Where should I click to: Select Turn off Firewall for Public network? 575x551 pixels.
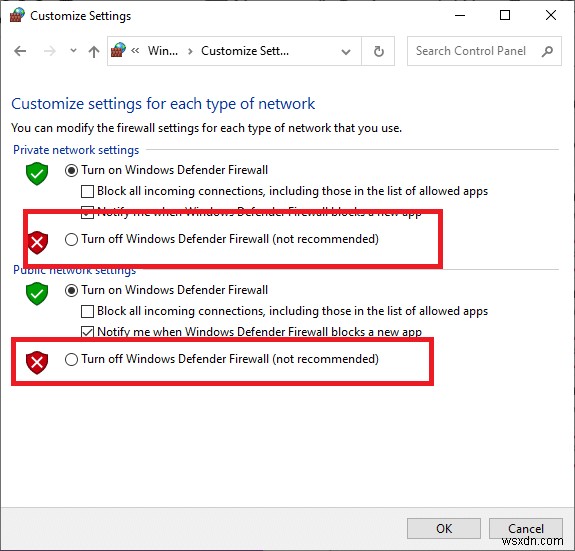click(x=71, y=359)
